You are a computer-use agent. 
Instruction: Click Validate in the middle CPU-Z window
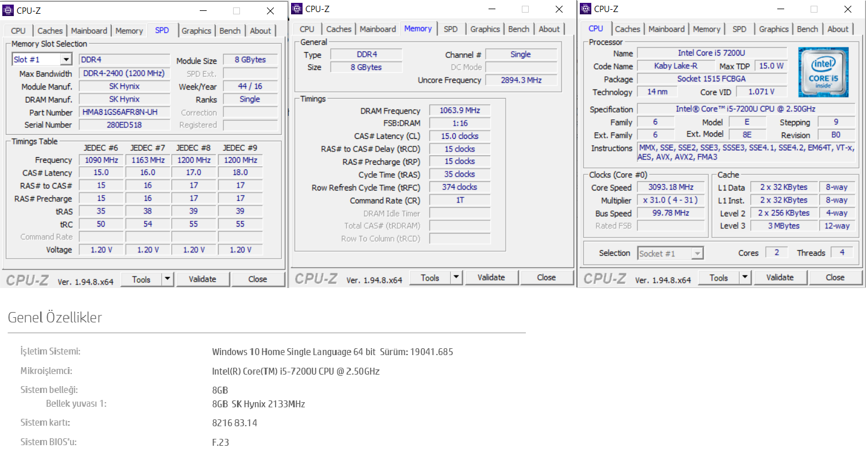(491, 278)
